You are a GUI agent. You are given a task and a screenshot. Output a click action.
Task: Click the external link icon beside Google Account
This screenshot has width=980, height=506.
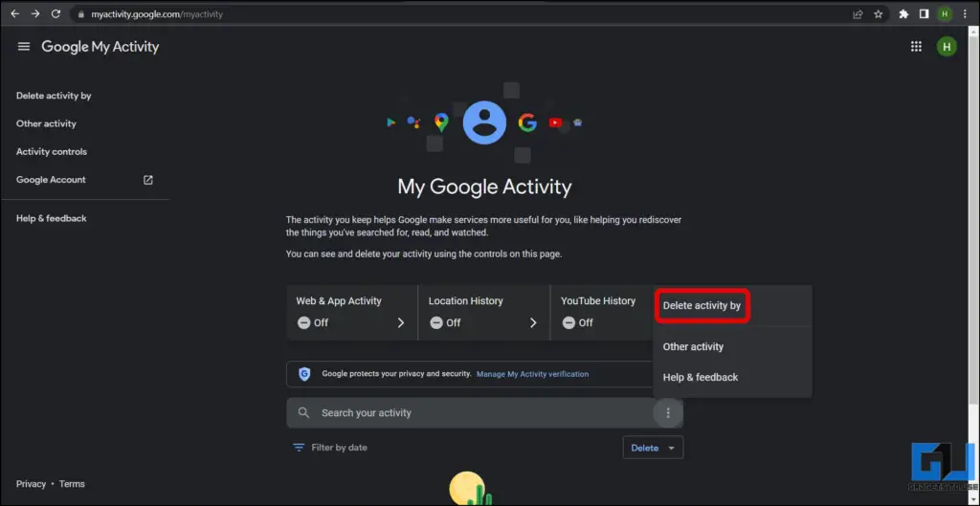[x=148, y=180]
